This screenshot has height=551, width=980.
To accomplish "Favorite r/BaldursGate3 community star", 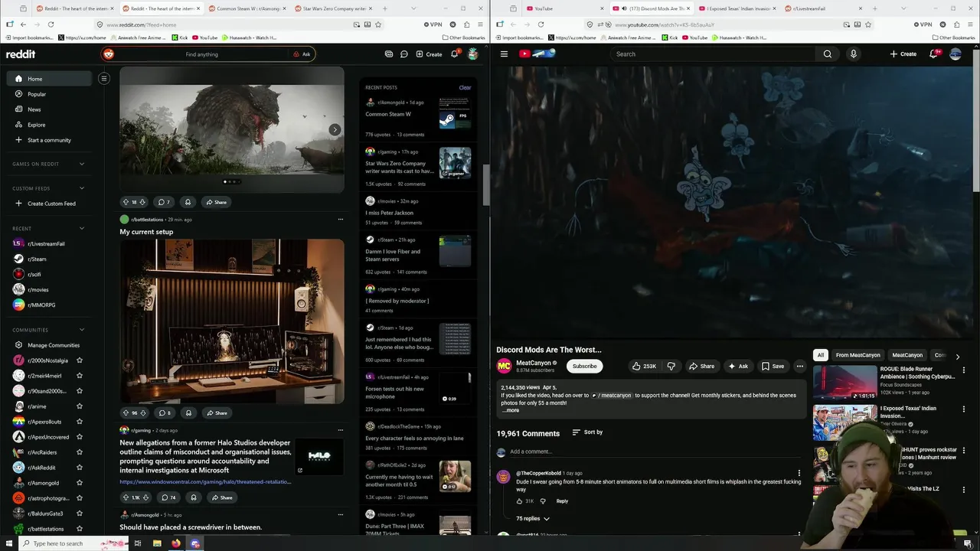I will tap(80, 514).
